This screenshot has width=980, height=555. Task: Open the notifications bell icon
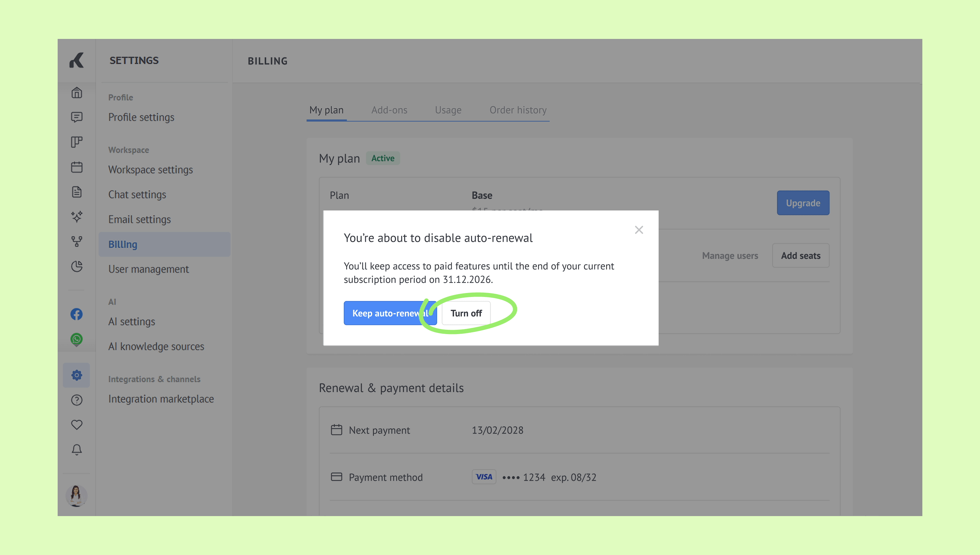(77, 450)
